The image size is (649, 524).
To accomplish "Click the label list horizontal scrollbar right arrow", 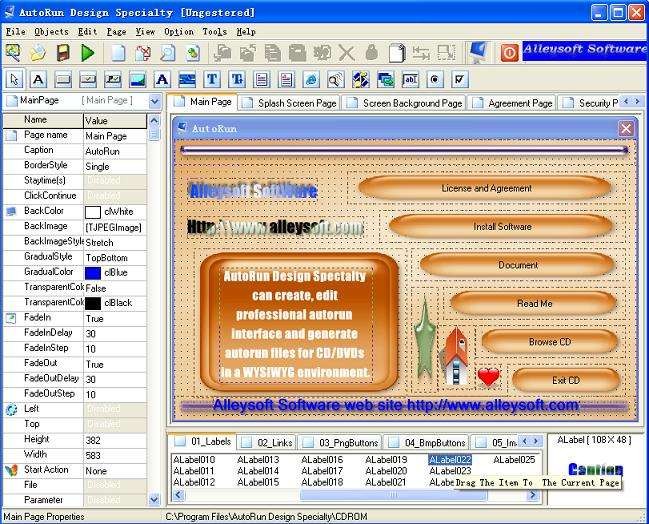I will pos(533,495).
